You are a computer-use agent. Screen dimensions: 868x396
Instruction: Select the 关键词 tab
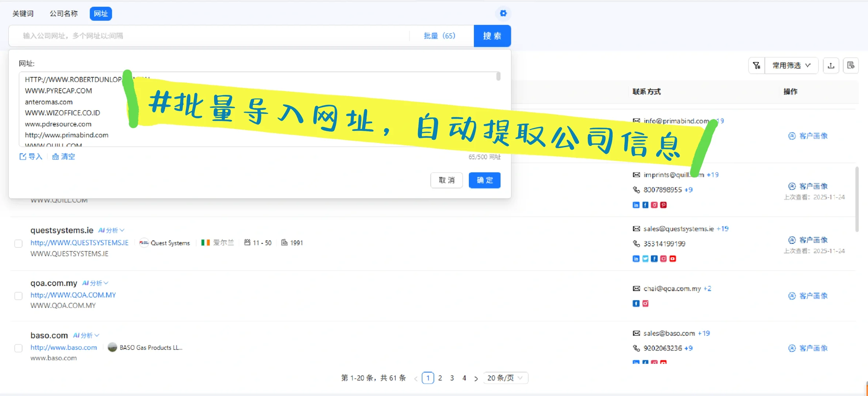point(23,13)
